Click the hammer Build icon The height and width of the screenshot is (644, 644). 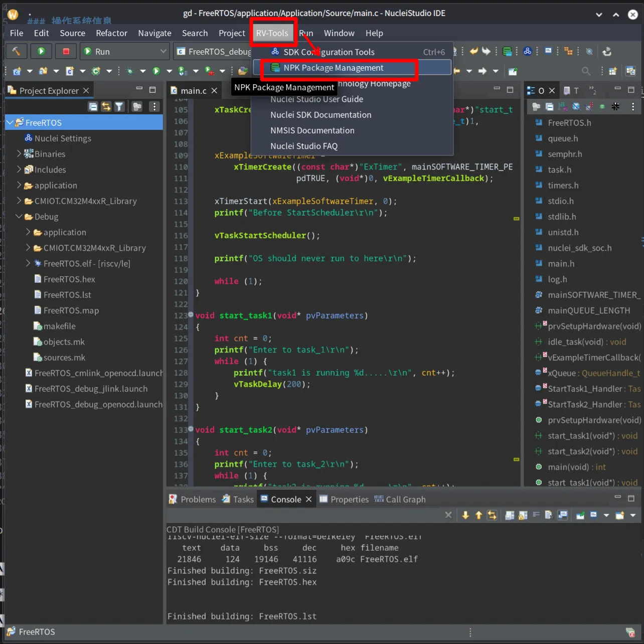[16, 51]
